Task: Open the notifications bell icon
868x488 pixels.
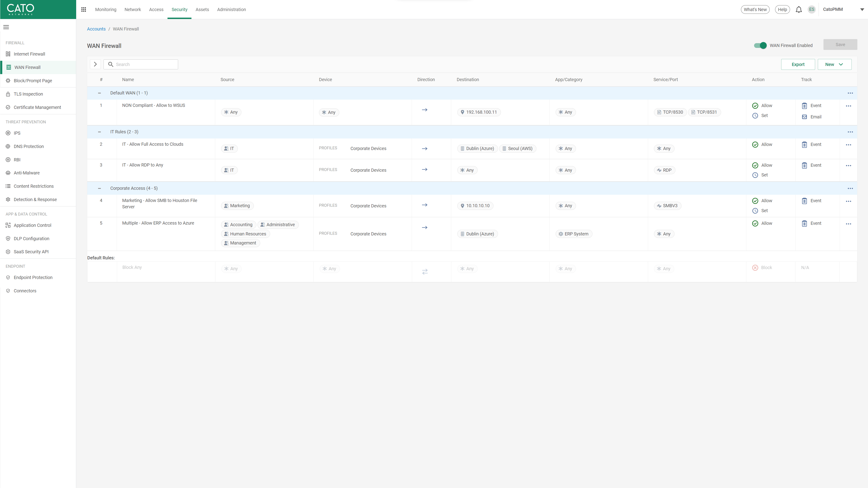Action: pos(799,9)
